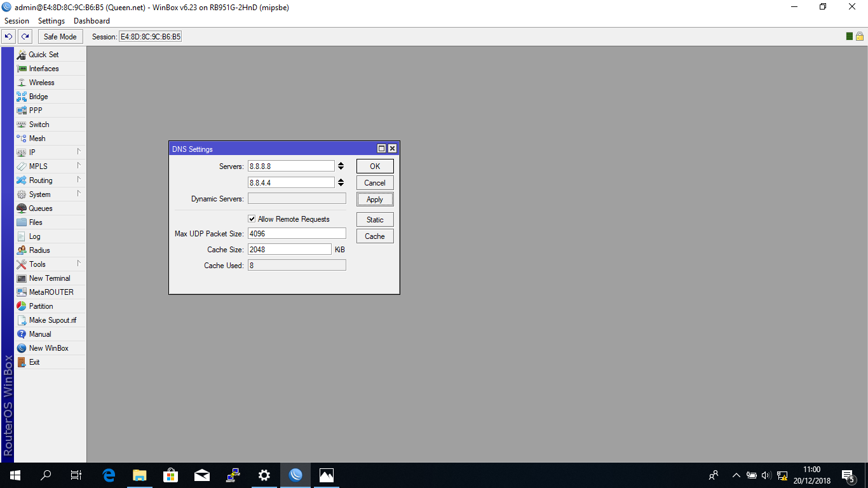868x488 pixels.
Task: Click the Session ID field
Action: (x=151, y=36)
